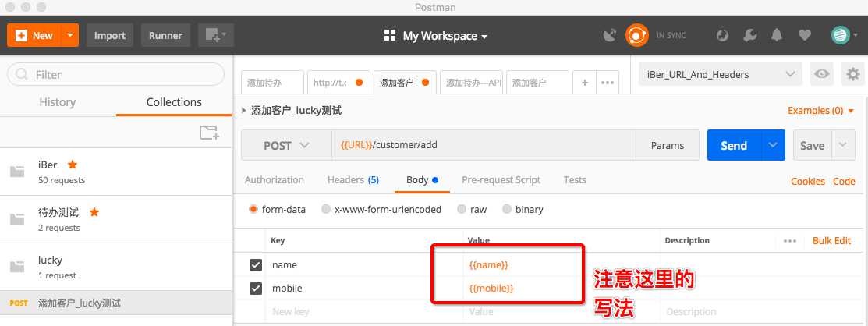
Task: Click the {{mobile}} value cell
Action: (562, 289)
